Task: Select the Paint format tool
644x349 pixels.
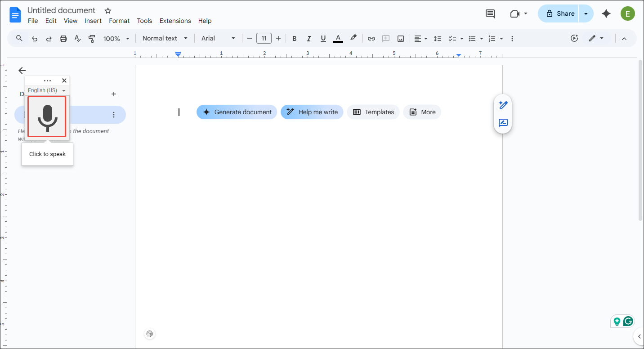Action: click(92, 38)
